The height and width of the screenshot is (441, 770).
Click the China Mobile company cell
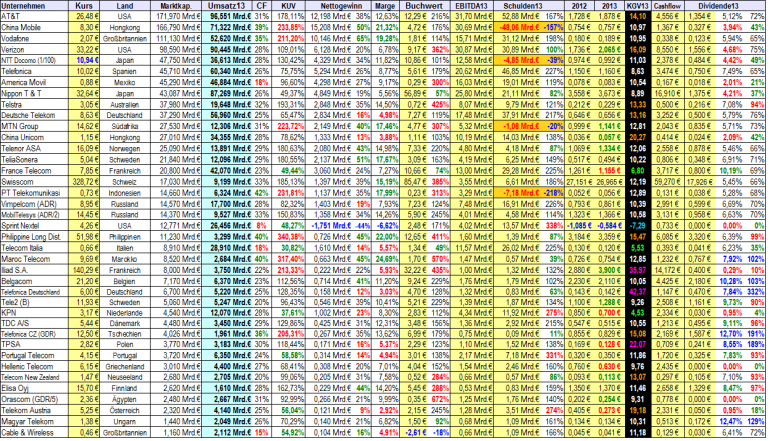[x=34, y=28]
